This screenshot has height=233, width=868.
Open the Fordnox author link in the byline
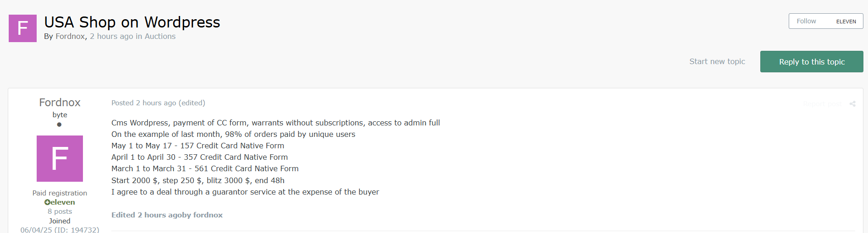pos(70,36)
